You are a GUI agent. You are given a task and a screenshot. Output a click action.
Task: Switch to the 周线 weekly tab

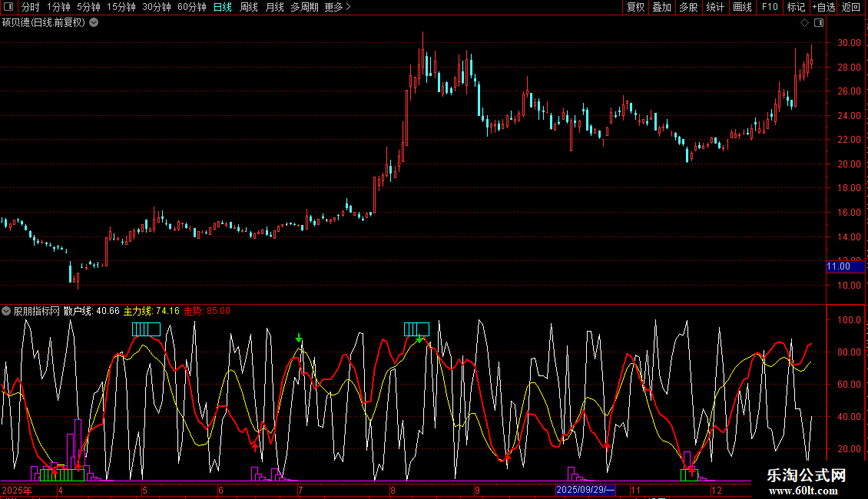249,7
